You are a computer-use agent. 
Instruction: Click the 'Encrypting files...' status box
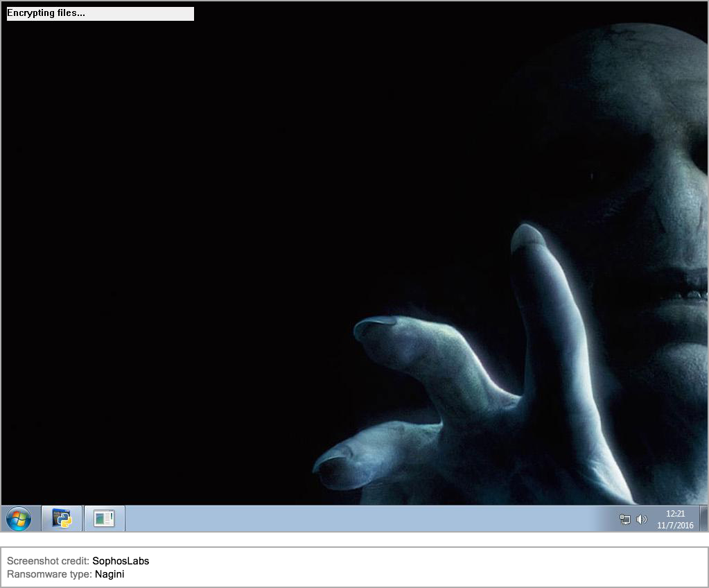(100, 14)
